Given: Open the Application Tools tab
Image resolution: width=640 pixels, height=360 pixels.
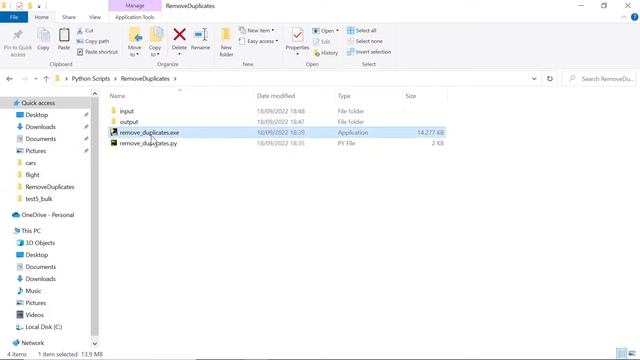Looking at the screenshot, I should pos(135,17).
